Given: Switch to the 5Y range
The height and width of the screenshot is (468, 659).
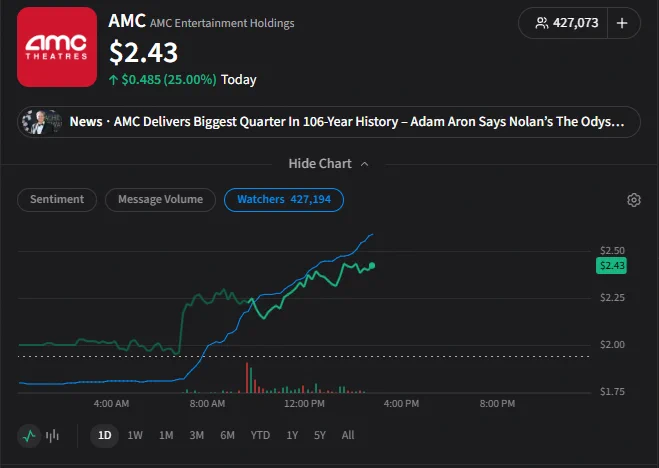Looking at the screenshot, I should 320,436.
